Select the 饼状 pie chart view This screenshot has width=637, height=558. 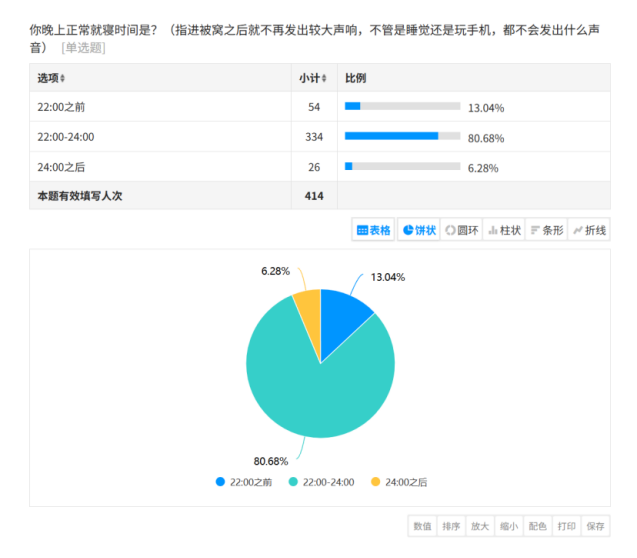(419, 230)
